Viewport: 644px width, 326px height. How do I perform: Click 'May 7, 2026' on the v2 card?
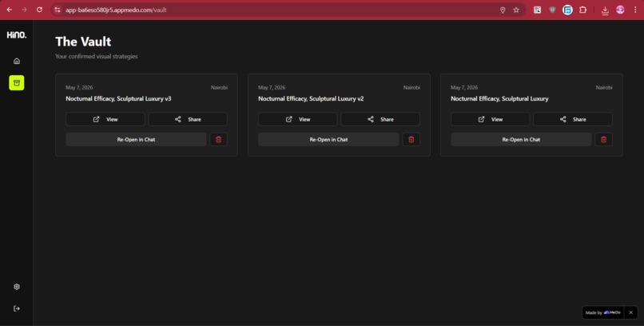tap(272, 87)
